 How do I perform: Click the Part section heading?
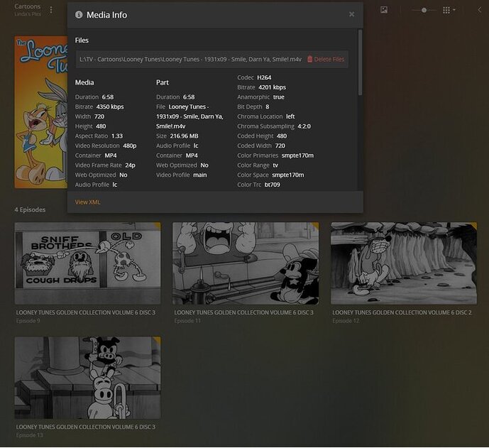(163, 82)
